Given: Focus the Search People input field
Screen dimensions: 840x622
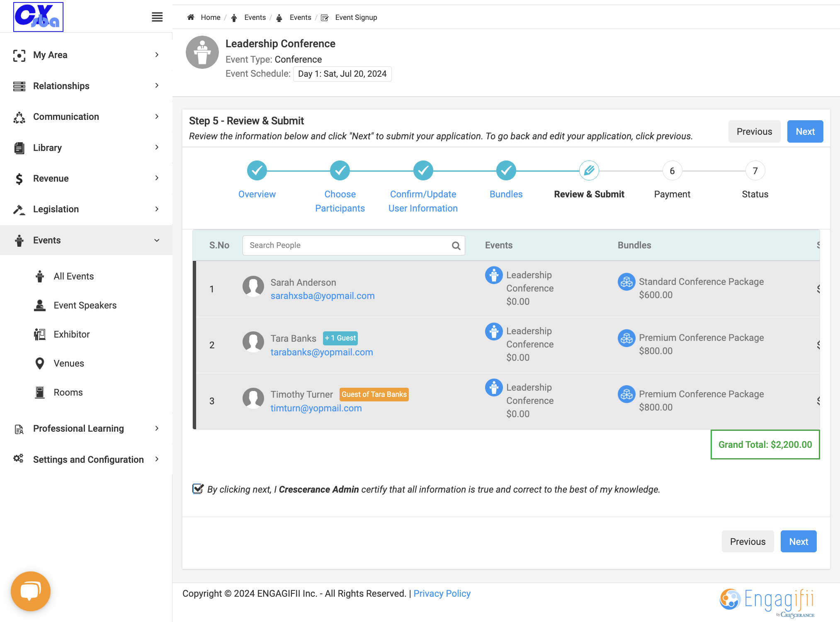Looking at the screenshot, I should [354, 245].
